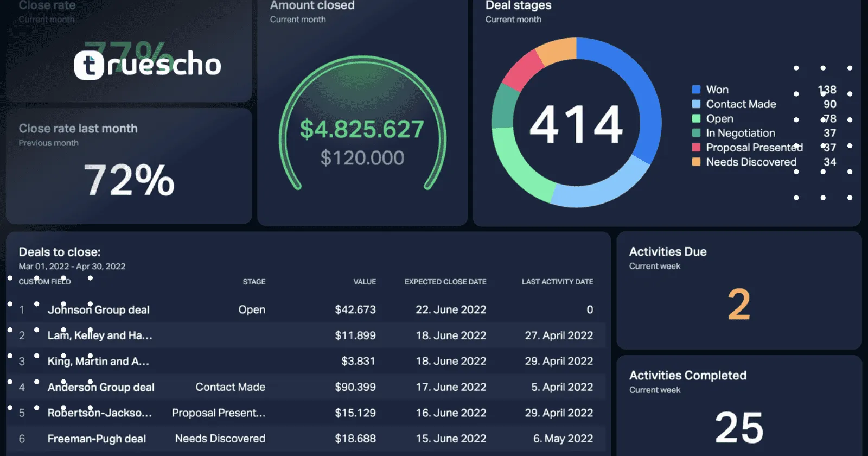Image resolution: width=868 pixels, height=456 pixels.
Task: Open the Freeman-Pugh deal entry
Action: pyautogui.click(x=97, y=439)
